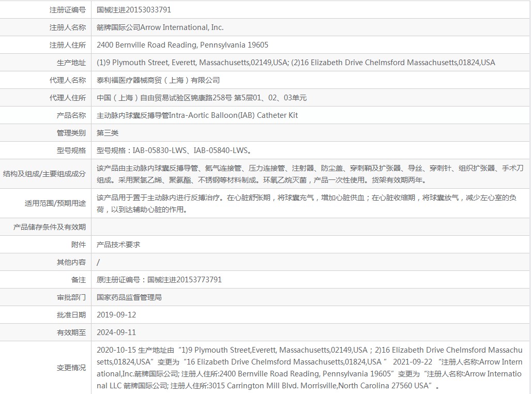Select the 生产地址 label
The image size is (532, 394).
pyautogui.click(x=71, y=63)
